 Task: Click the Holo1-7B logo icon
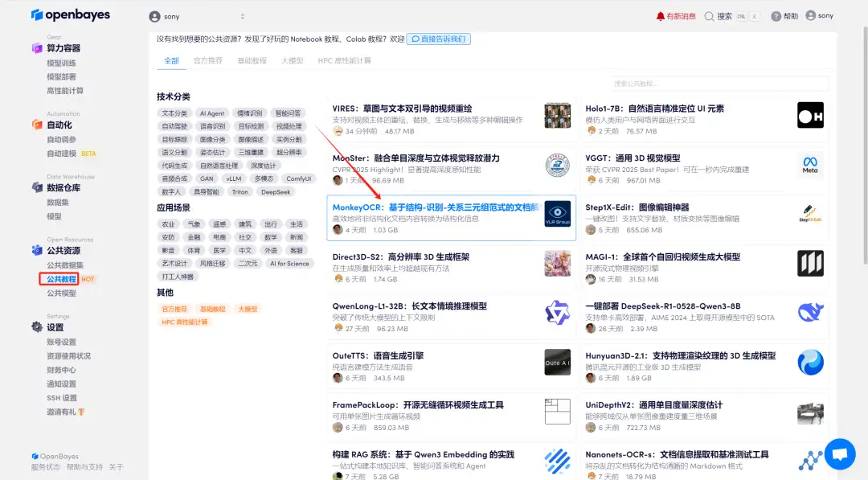click(810, 115)
